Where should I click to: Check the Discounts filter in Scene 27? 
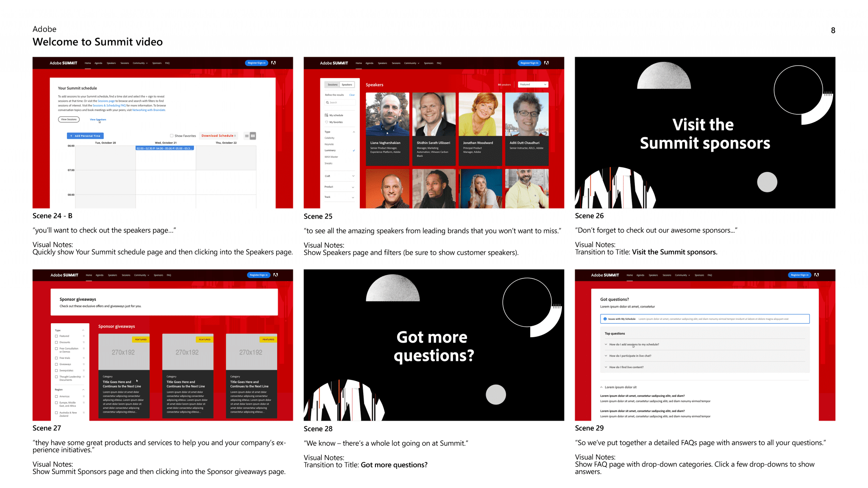coord(56,342)
